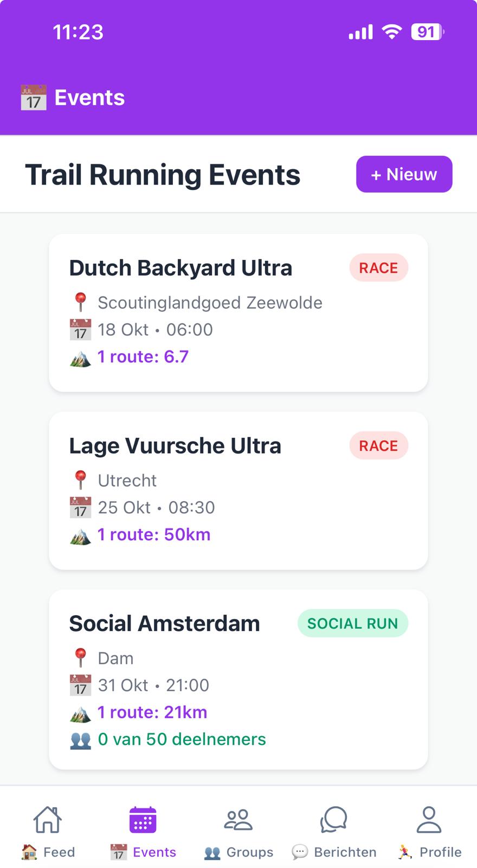Tap participants icon on Social Amsterdam card
The image size is (477, 868).
[x=80, y=740]
